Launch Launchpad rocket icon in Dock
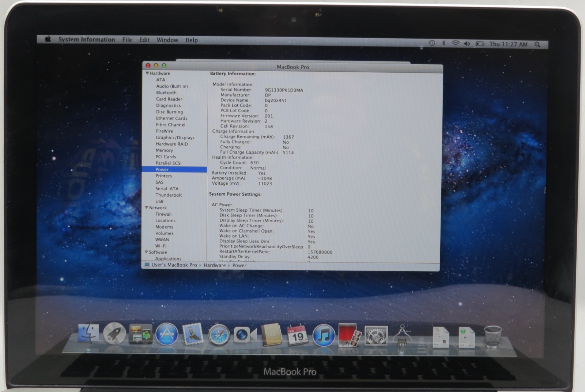 114,333
